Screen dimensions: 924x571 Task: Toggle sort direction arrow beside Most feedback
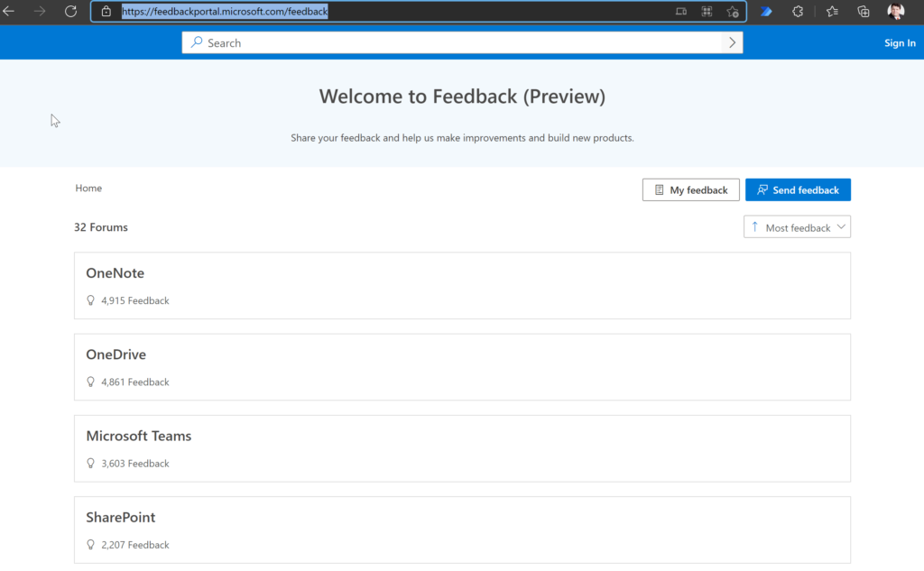(755, 227)
